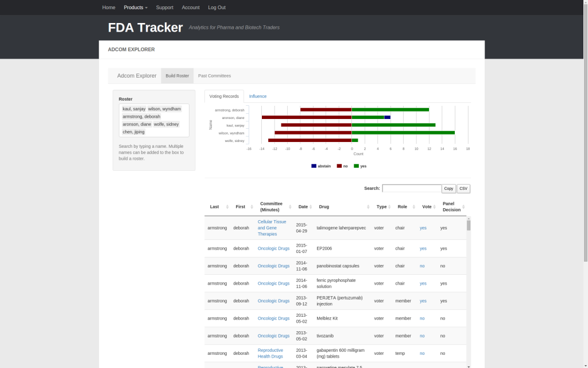Show the Voting Records tab

tap(224, 97)
